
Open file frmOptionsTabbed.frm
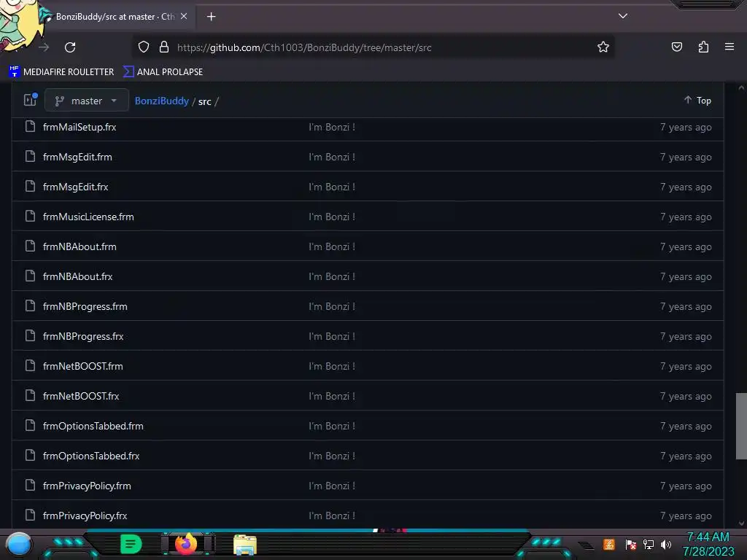tap(93, 426)
